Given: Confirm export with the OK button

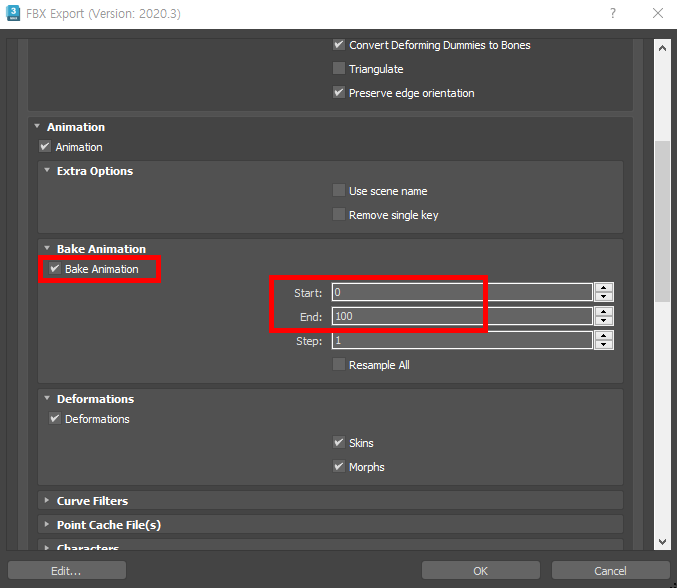Looking at the screenshot, I should 481,570.
